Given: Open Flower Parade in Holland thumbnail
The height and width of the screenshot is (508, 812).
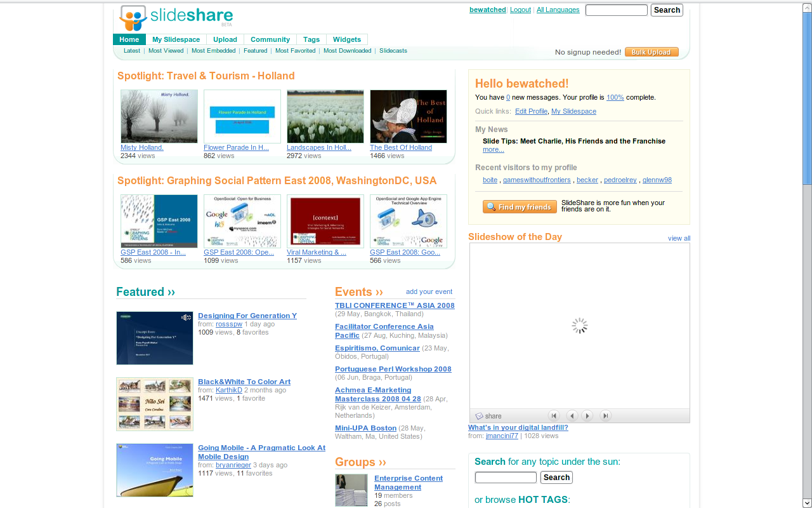Looking at the screenshot, I should pyautogui.click(x=242, y=116).
